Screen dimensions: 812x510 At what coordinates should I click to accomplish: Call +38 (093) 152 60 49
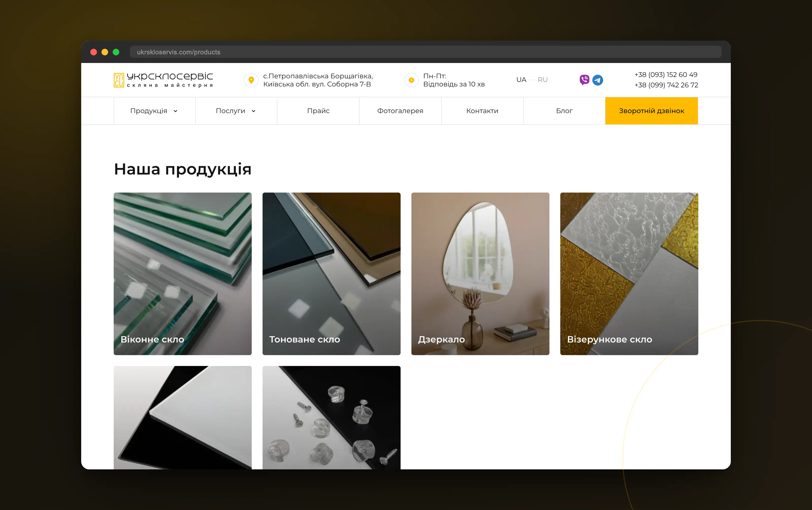coord(666,74)
